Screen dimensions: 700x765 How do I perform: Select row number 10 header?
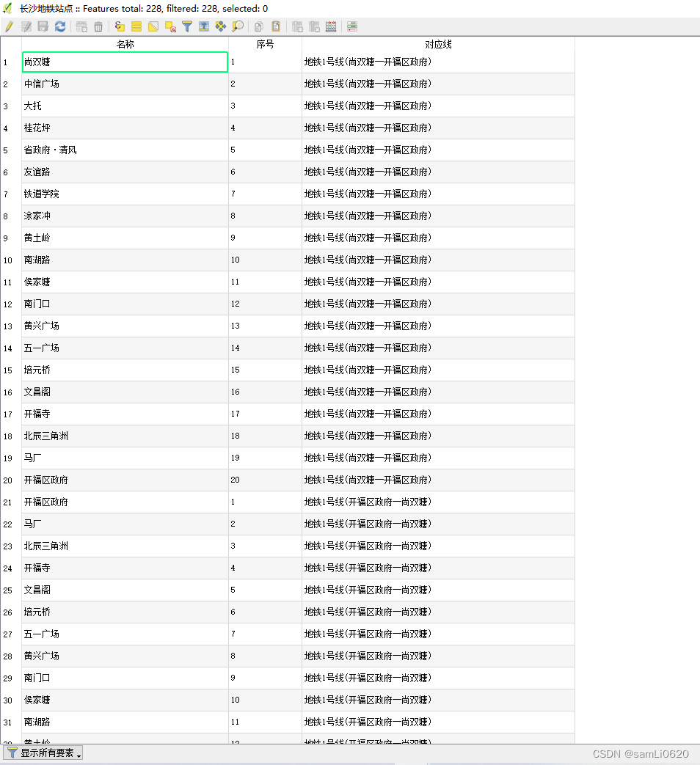pos(11,260)
